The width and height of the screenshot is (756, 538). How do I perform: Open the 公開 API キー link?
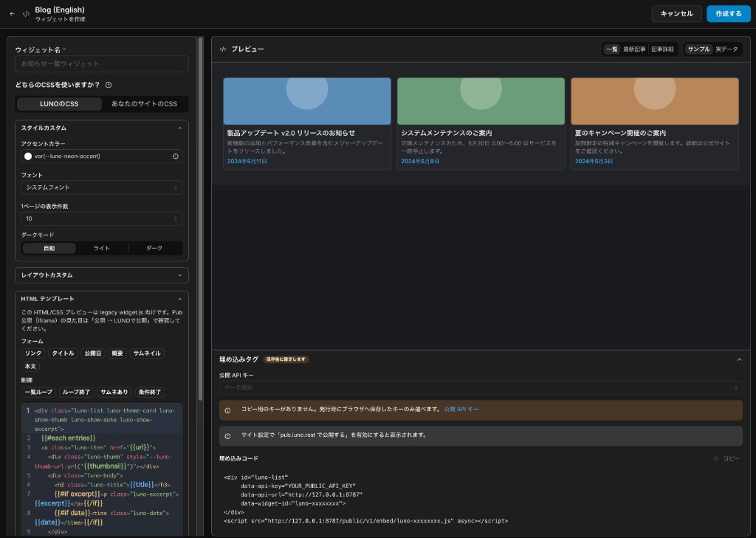(x=461, y=410)
